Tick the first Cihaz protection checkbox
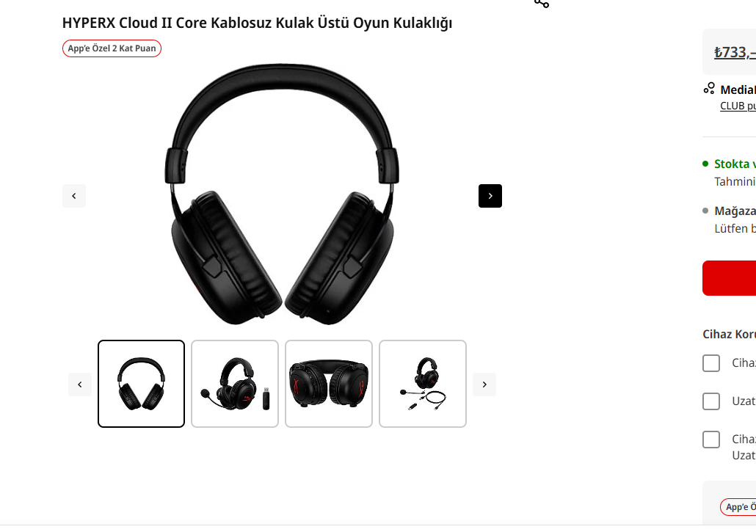This screenshot has width=756, height=532. pos(711,363)
